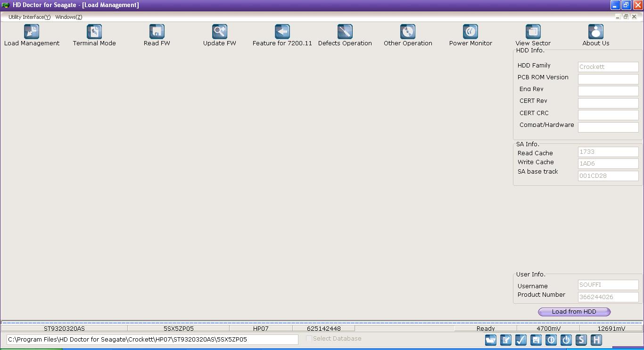Viewport: 644px width, 350px height.
Task: Click the HD Doctor title bar app icon
Action: tap(6, 5)
